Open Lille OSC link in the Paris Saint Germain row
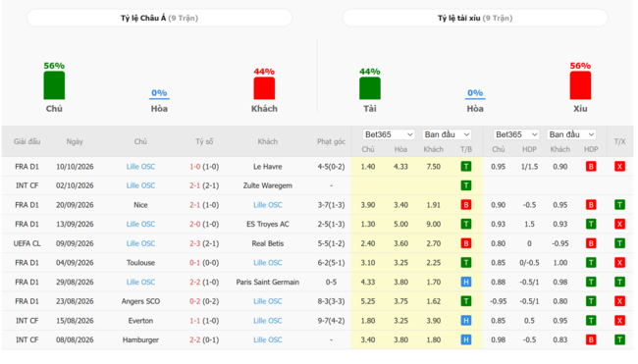 pos(140,282)
